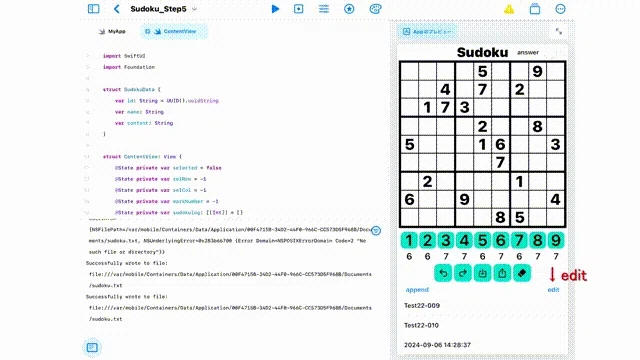Tap the undo arrow button
The width and height of the screenshot is (640, 360).
pos(443,273)
